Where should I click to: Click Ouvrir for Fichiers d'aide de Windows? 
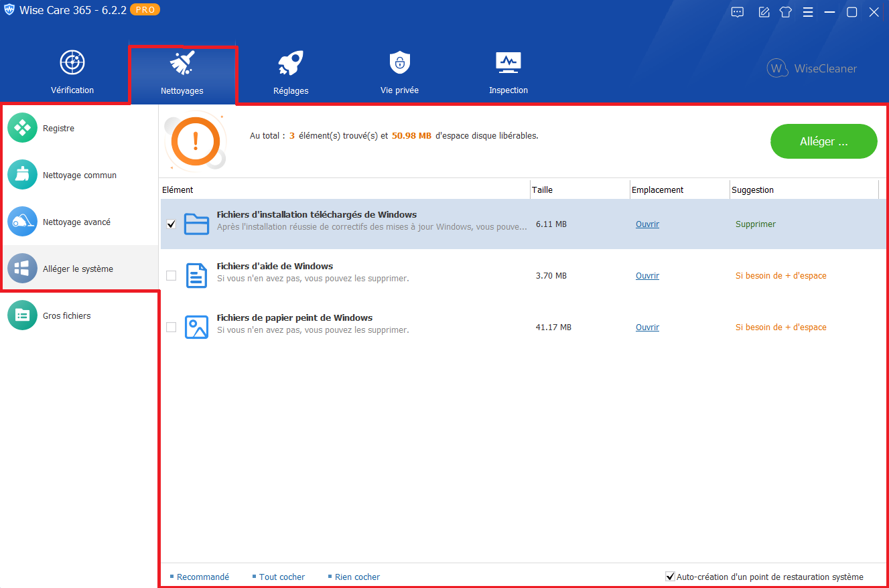(x=647, y=276)
